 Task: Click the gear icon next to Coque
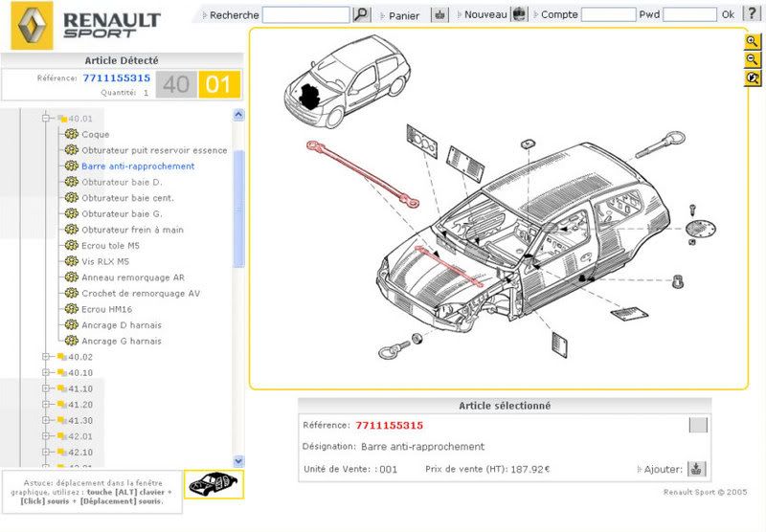(x=71, y=134)
